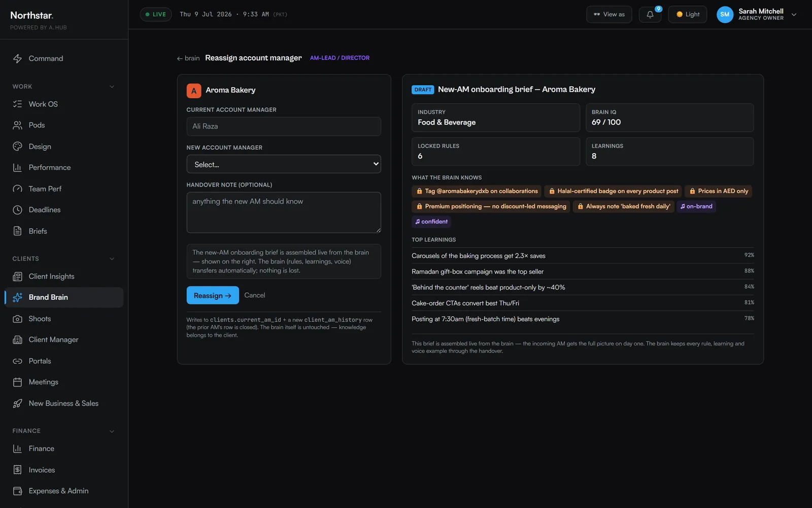Click Always note 'baked fresh daily' tag
Image resolution: width=812 pixels, height=508 pixels.
[624, 206]
